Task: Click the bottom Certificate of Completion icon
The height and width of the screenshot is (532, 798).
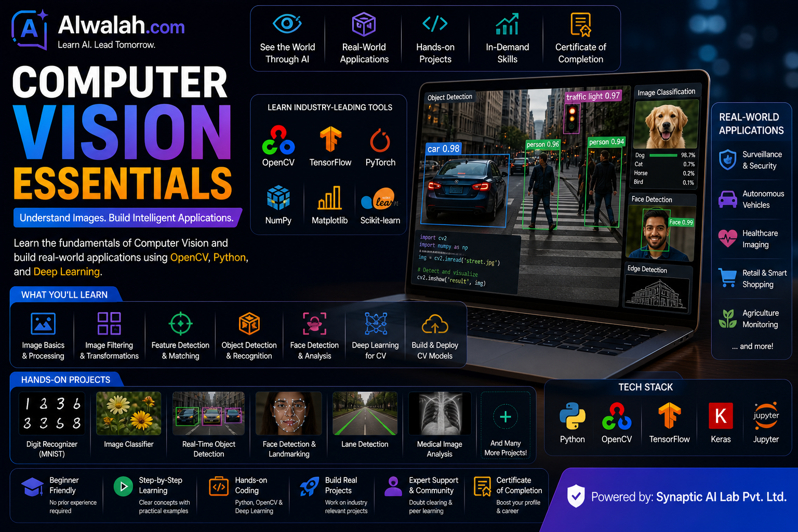Action: pos(482,487)
